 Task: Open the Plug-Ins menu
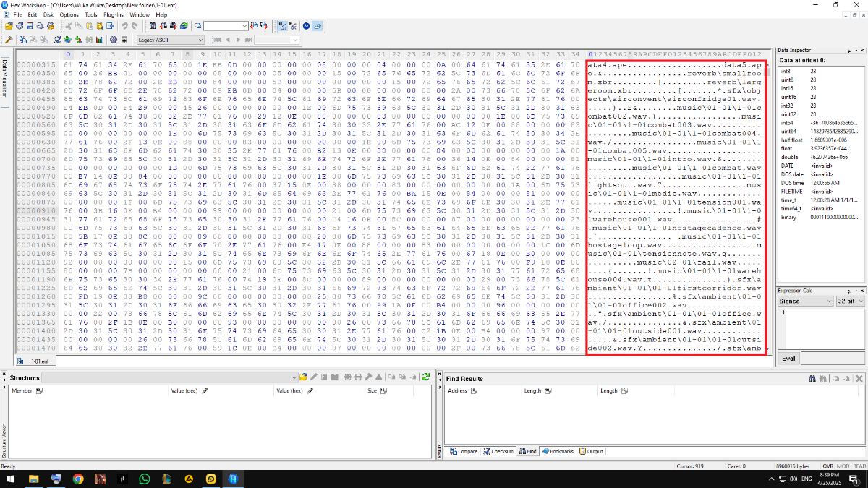click(114, 14)
